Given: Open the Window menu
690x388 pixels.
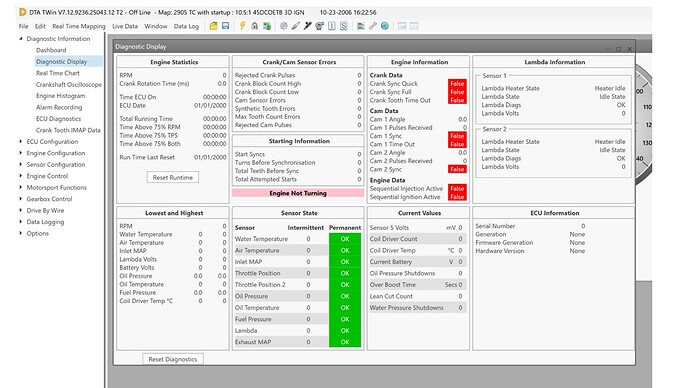Looking at the screenshot, I should (156, 26).
